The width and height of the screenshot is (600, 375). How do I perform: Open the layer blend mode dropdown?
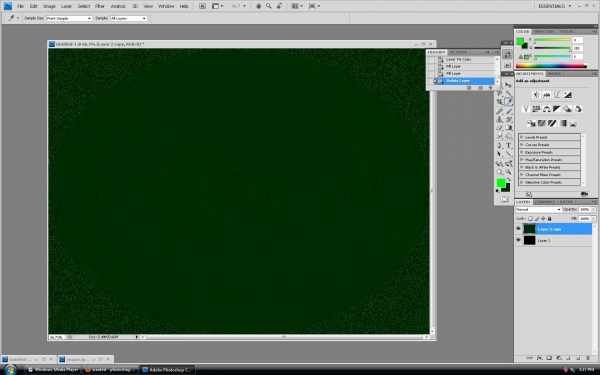(538, 210)
